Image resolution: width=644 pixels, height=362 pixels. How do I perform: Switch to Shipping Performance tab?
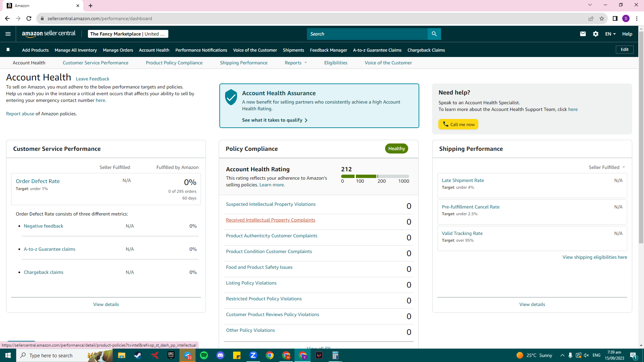(244, 63)
